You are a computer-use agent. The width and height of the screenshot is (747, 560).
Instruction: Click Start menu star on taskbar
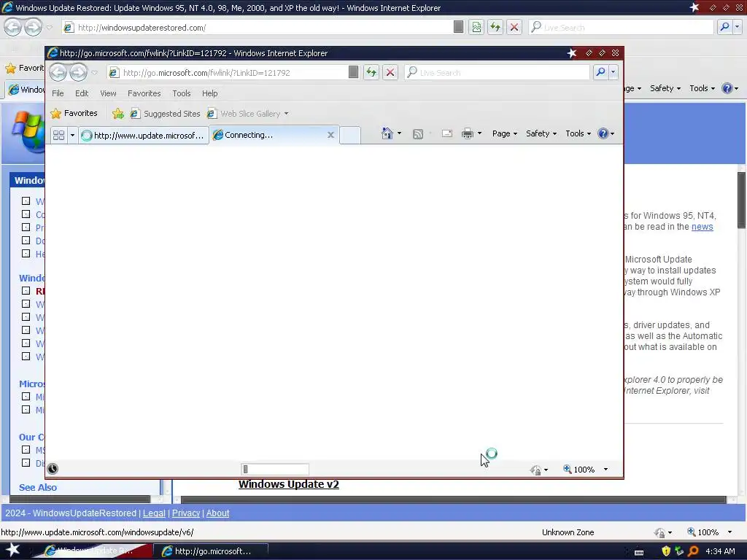[x=12, y=551]
